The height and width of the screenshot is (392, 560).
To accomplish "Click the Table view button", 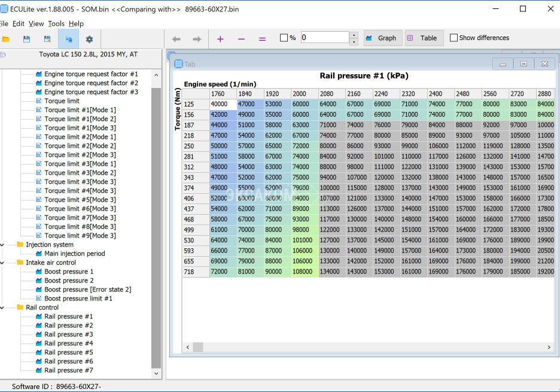I will 422,38.
